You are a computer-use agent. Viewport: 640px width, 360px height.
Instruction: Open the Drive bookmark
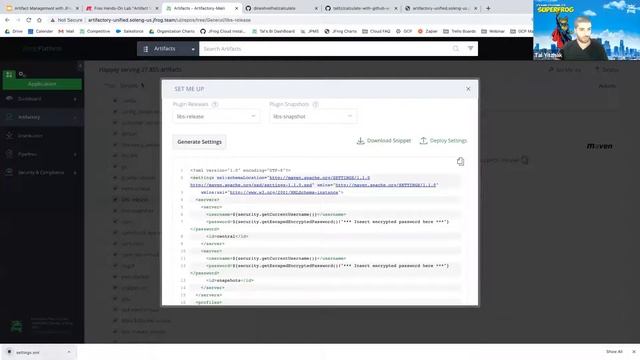[x=13, y=31]
